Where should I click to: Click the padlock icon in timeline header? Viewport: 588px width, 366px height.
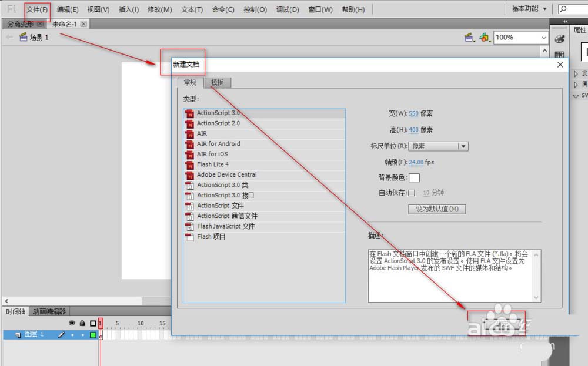click(82, 323)
